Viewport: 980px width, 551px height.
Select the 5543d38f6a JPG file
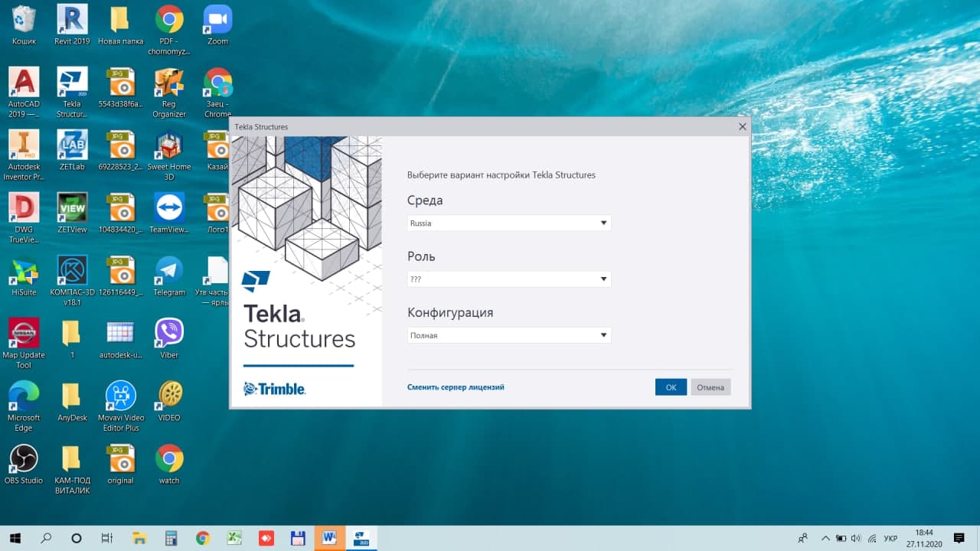[x=120, y=89]
